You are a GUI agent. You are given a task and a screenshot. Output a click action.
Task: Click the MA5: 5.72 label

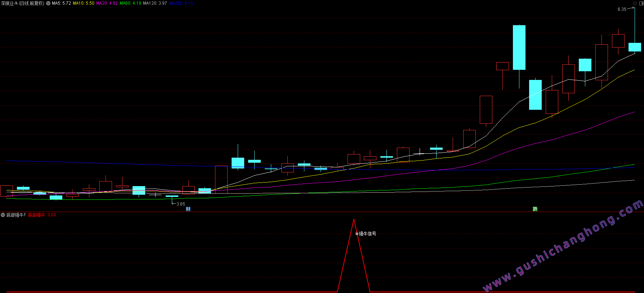(61, 3)
